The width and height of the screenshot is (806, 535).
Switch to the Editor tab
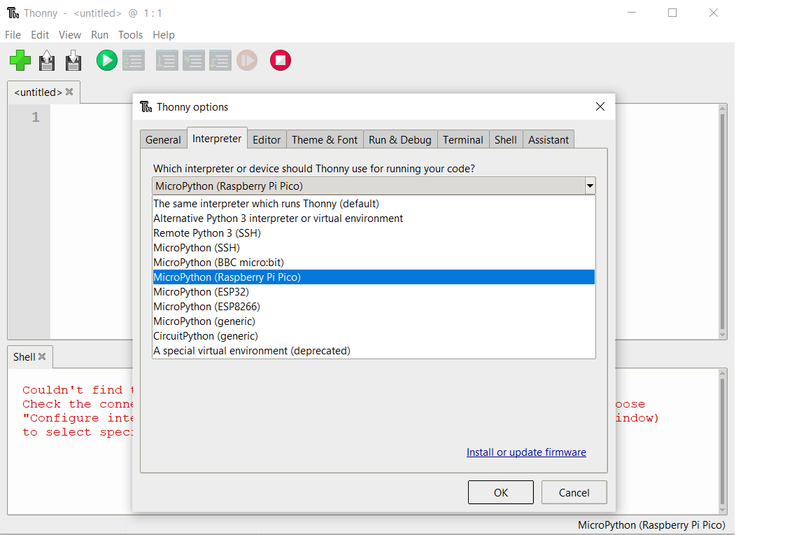tap(266, 140)
